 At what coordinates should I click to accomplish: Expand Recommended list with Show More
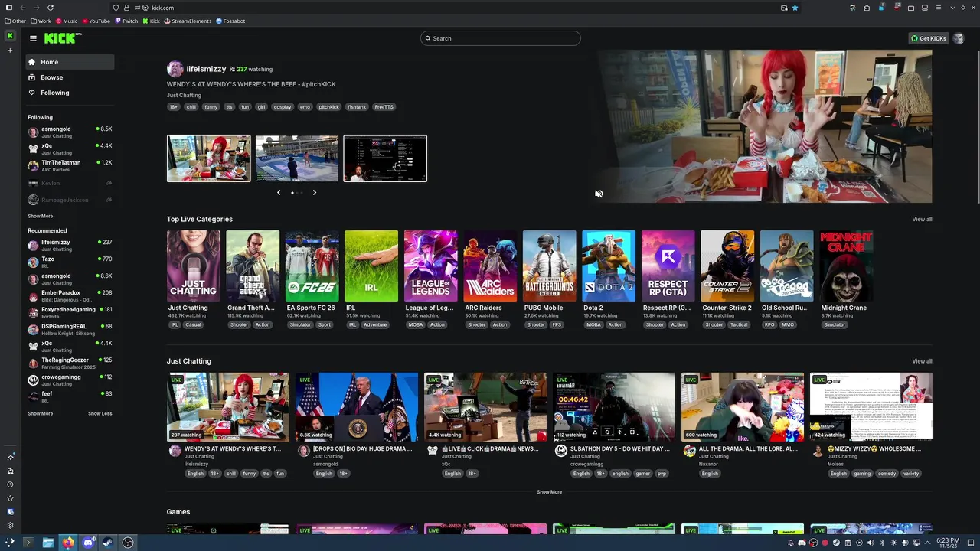click(x=41, y=413)
